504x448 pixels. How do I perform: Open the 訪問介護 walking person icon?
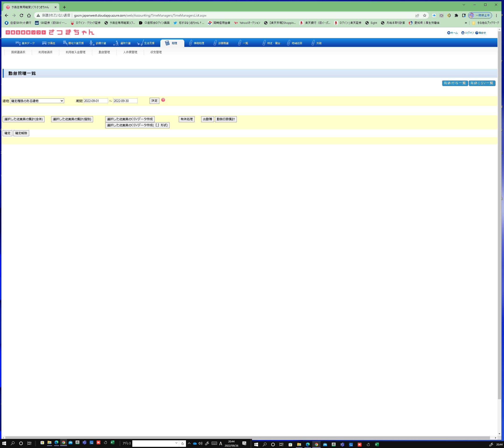(x=91, y=43)
